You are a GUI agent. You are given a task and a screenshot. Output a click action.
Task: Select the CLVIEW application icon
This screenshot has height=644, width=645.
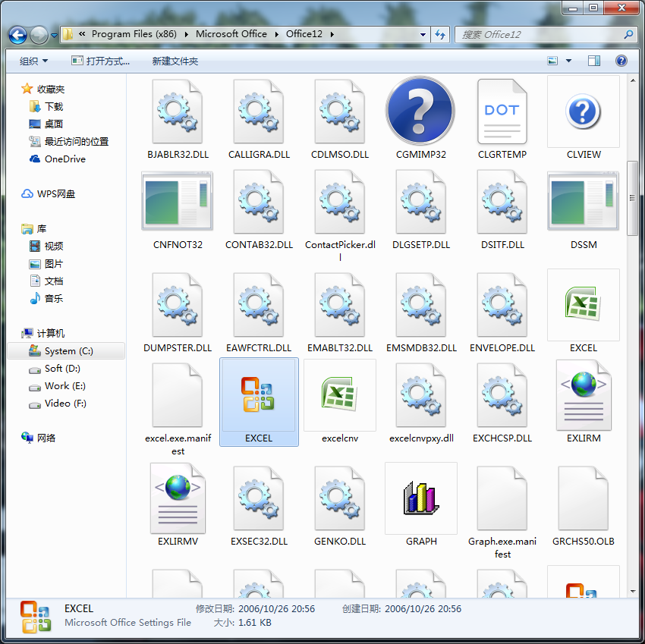tap(584, 112)
